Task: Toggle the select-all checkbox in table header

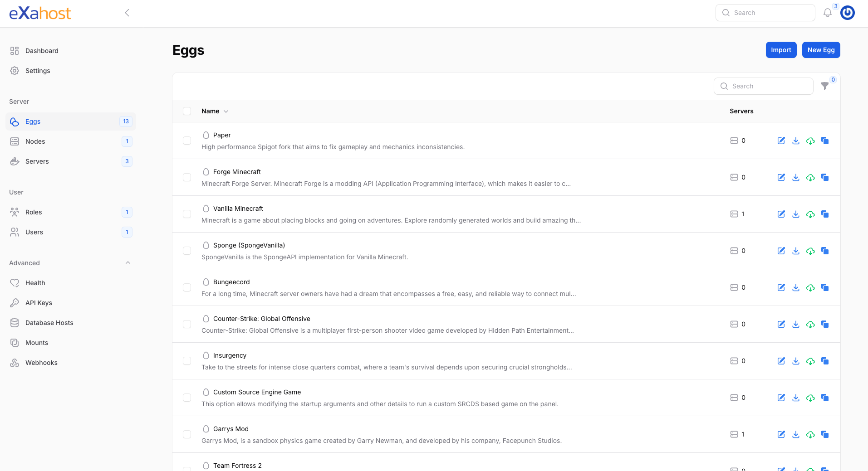Action: click(187, 111)
